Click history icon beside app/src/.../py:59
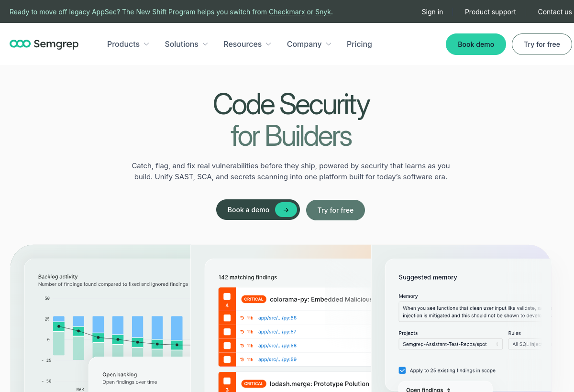The height and width of the screenshot is (392, 574). [x=243, y=359]
